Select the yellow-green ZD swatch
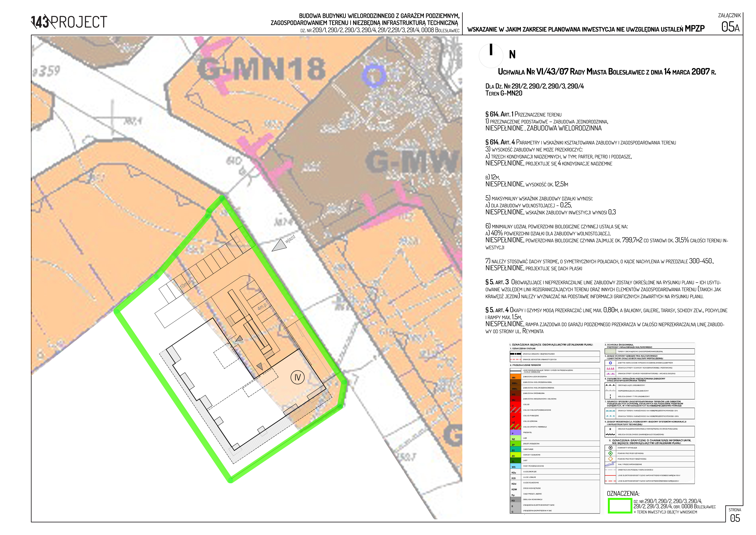756x535 pixels. 516,455
